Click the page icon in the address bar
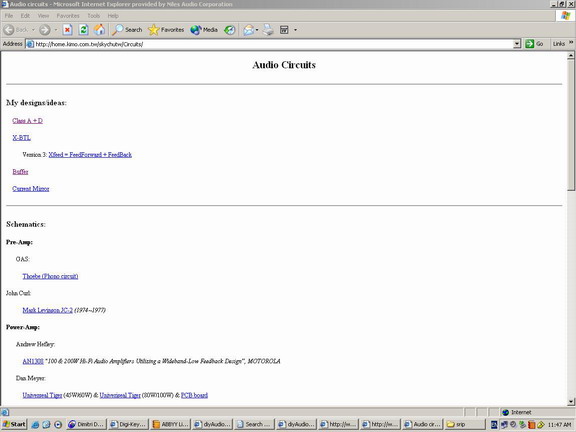Viewport: 576px width, 432px height. [x=30, y=44]
